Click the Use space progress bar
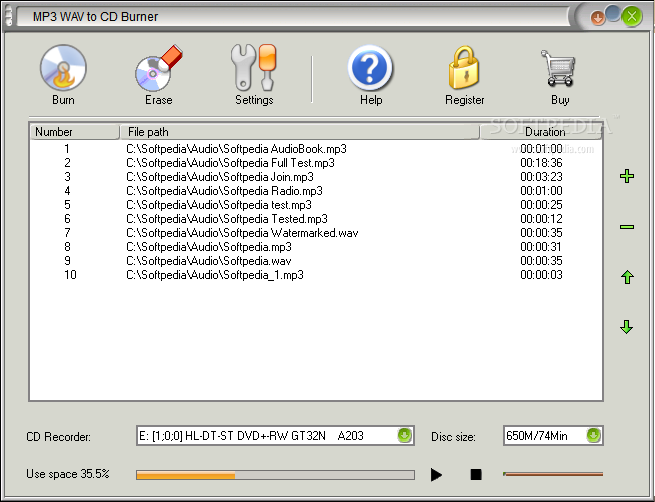Viewport: 655px width, 502px height. [x=275, y=475]
